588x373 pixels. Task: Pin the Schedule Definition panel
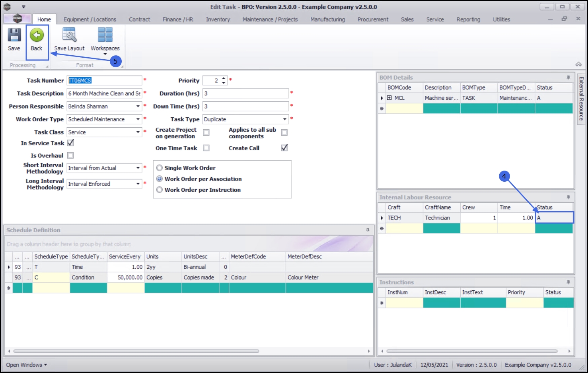pyautogui.click(x=368, y=230)
